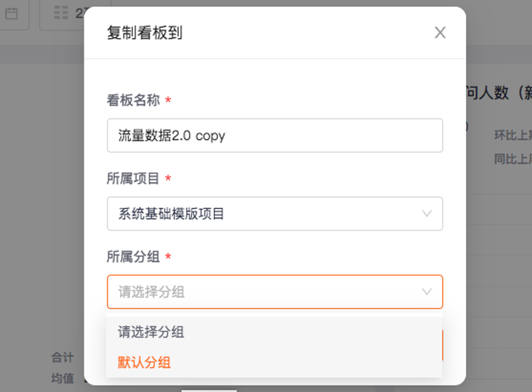Click the 看板名称 label

tap(134, 100)
